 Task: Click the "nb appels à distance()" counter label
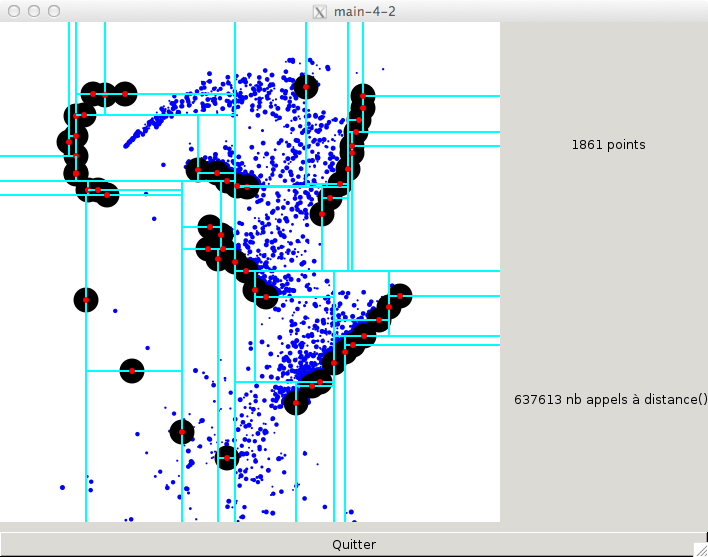point(610,399)
